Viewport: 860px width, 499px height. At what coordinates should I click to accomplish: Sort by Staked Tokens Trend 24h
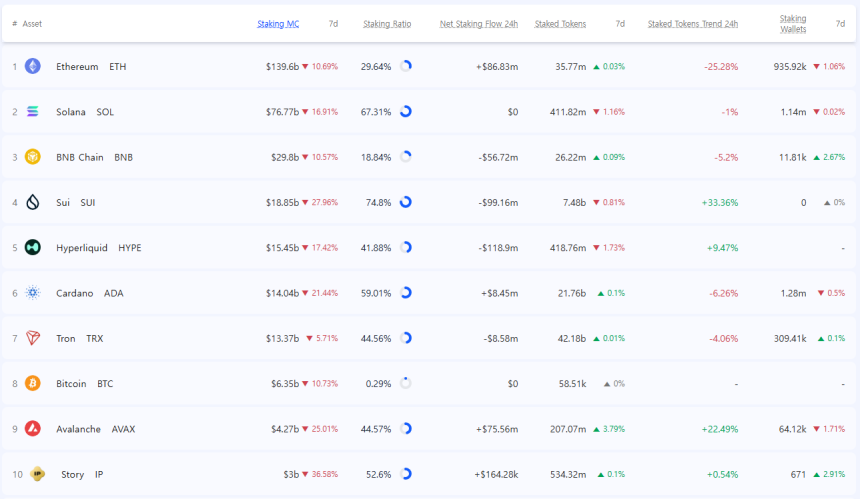pyautogui.click(x=693, y=23)
